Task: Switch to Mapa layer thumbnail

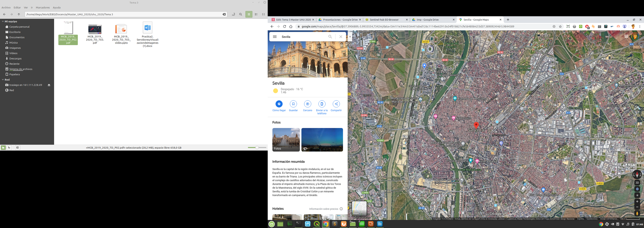Action: coord(359,208)
